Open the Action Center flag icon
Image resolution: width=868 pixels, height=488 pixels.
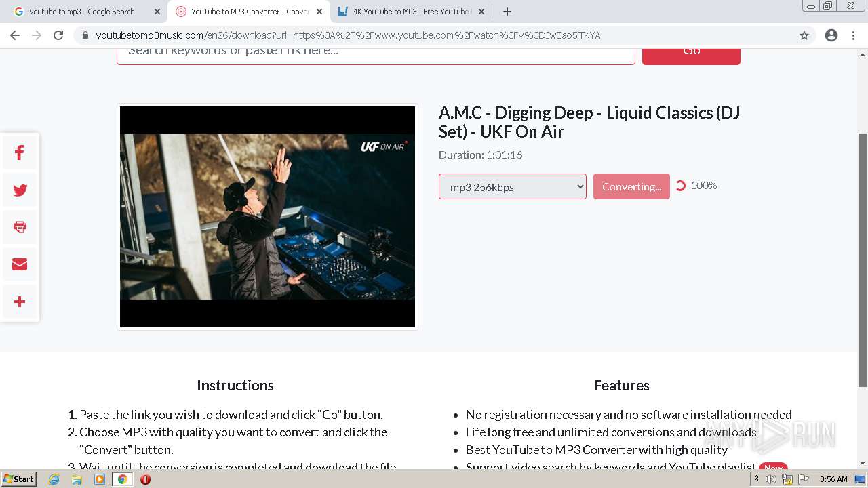pos(802,479)
